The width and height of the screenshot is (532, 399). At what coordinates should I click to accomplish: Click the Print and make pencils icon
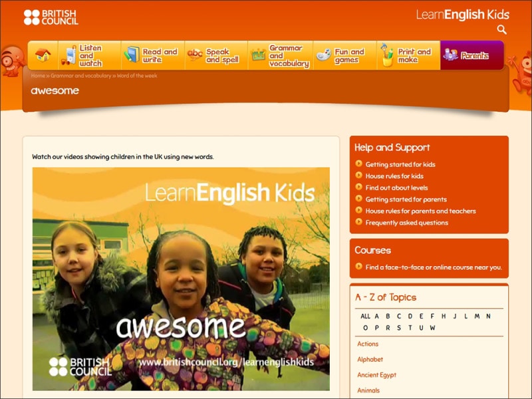click(x=386, y=56)
